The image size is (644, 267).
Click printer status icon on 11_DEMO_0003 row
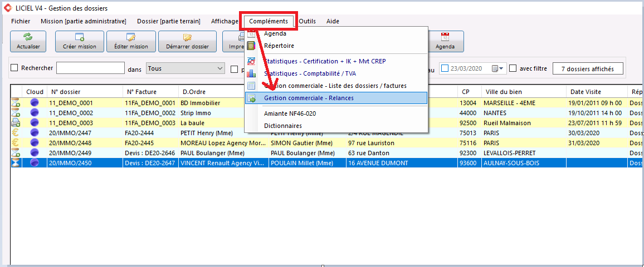coord(15,122)
